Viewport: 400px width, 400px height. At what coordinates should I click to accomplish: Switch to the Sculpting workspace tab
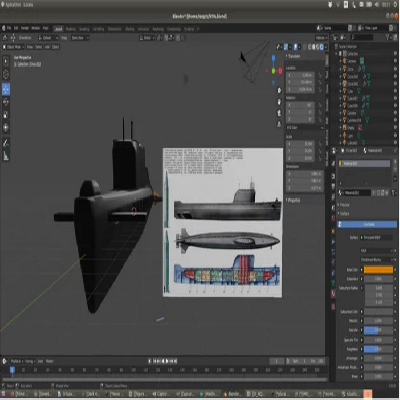pyautogui.click(x=84, y=29)
